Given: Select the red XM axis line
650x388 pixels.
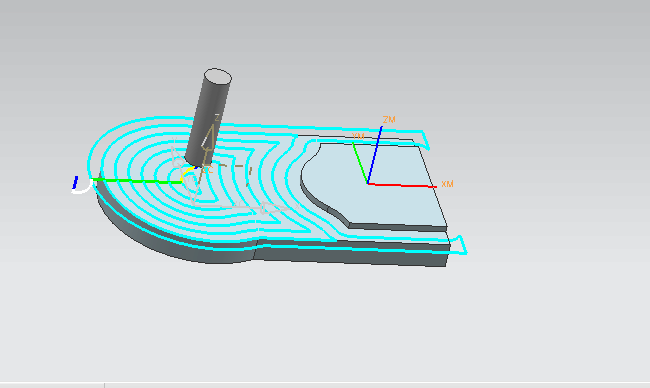Looking at the screenshot, I should tap(402, 185).
